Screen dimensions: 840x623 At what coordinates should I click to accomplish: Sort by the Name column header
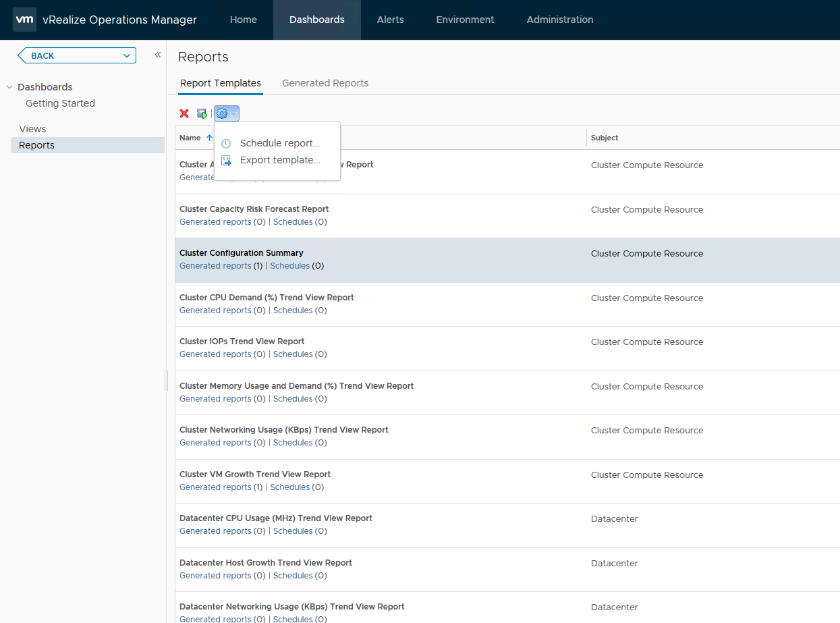click(x=190, y=138)
